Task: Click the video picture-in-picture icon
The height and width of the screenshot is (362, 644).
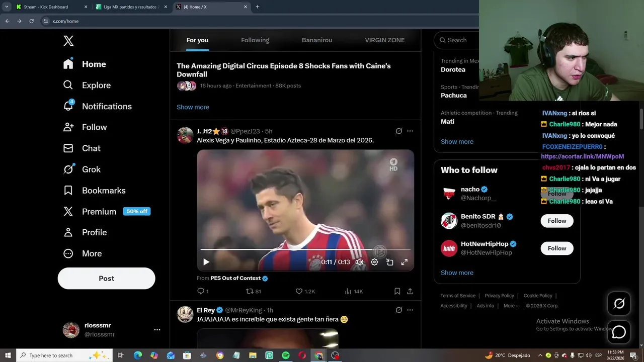Action: pyautogui.click(x=389, y=262)
